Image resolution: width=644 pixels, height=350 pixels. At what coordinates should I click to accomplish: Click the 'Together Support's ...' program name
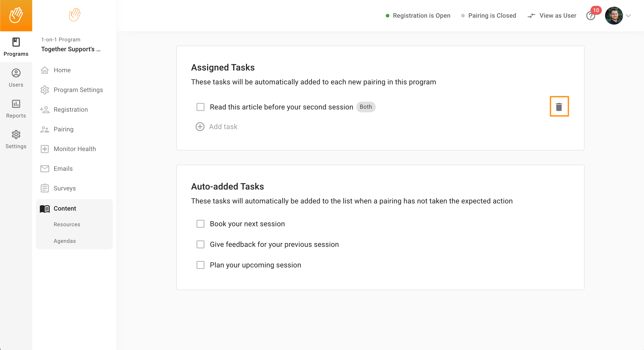click(x=71, y=49)
